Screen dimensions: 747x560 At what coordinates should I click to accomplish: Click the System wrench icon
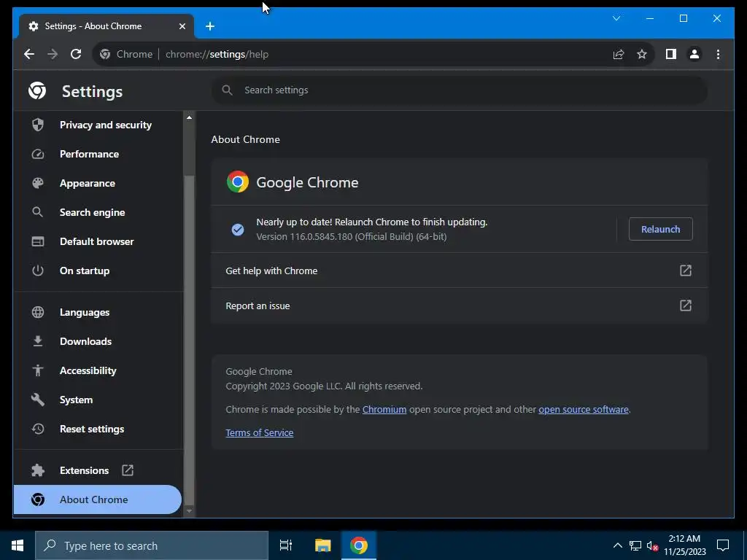click(x=38, y=400)
